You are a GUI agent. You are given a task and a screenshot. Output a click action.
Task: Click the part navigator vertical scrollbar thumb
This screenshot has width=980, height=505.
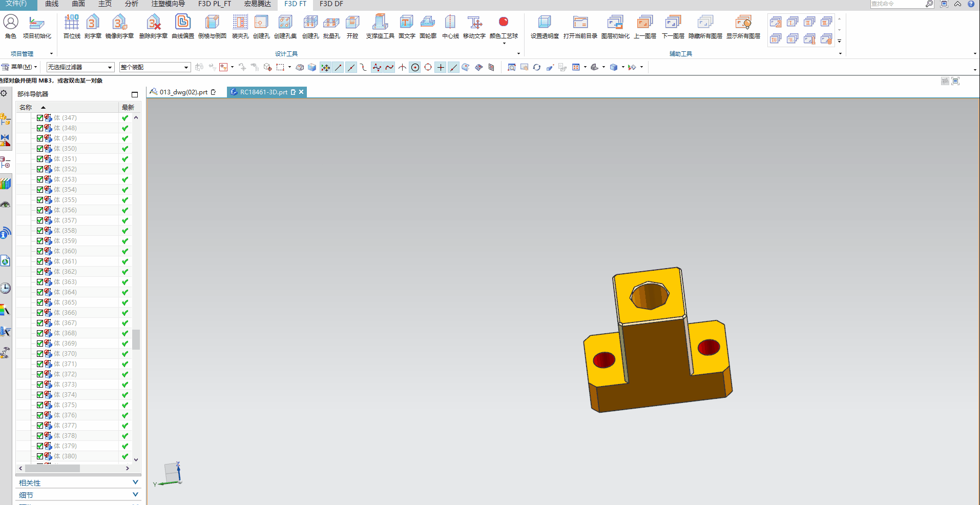[136, 339]
